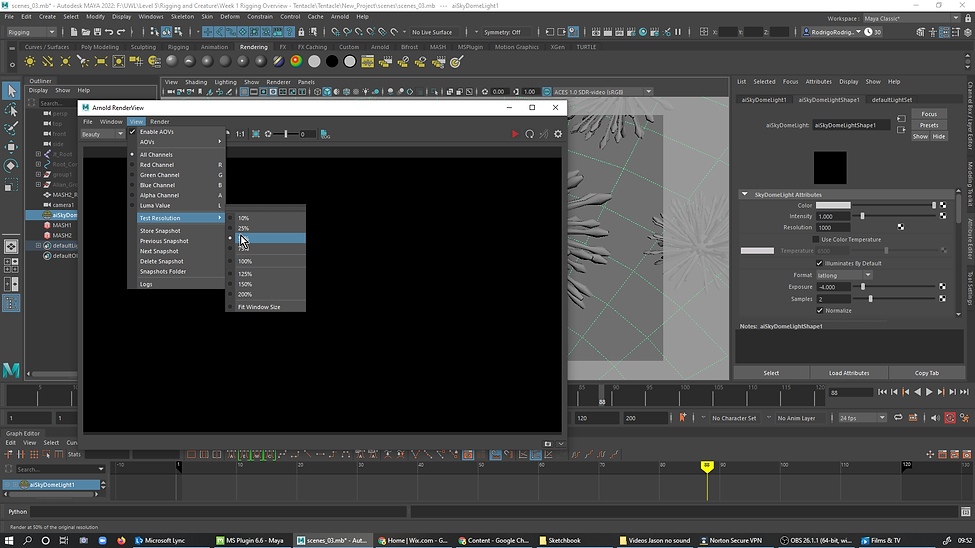Select the arrow Select tool in the toolbox
This screenshot has height=548, width=975.
pos(11,91)
